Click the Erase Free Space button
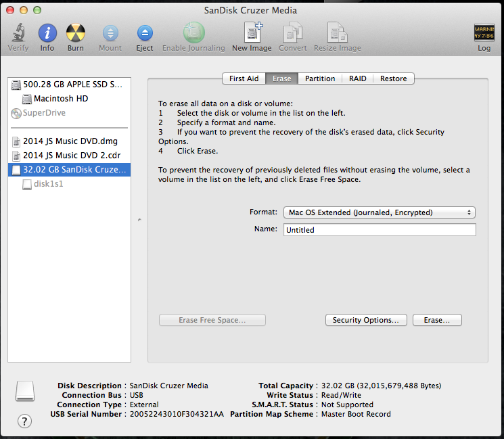Screen dimensions: 504x439 [x=212, y=320]
